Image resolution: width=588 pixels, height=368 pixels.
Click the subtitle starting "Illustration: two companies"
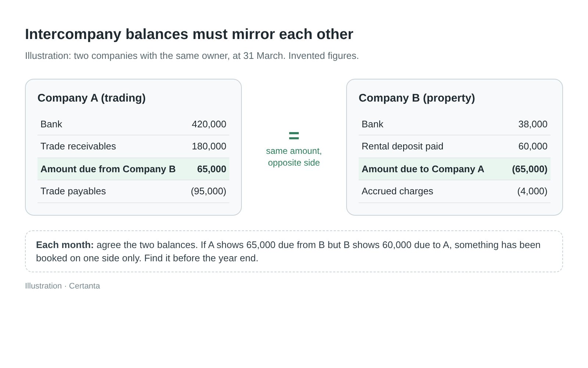(x=192, y=56)
